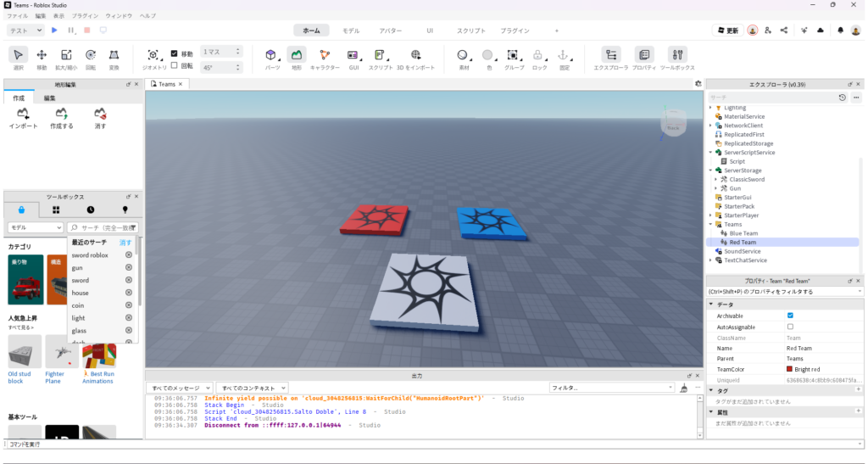868x464 pixels.
Task: Switch to the 編集 terrain tab
Action: click(x=50, y=98)
